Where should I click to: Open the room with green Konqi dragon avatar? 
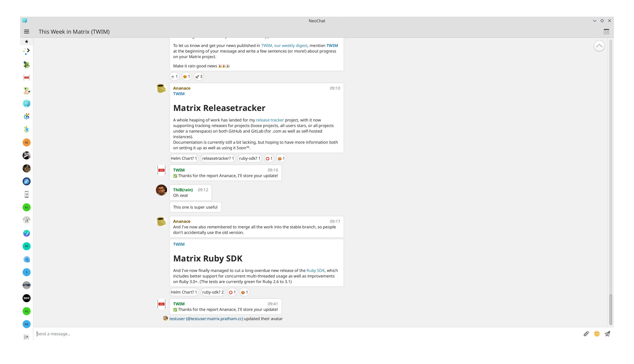tap(27, 64)
